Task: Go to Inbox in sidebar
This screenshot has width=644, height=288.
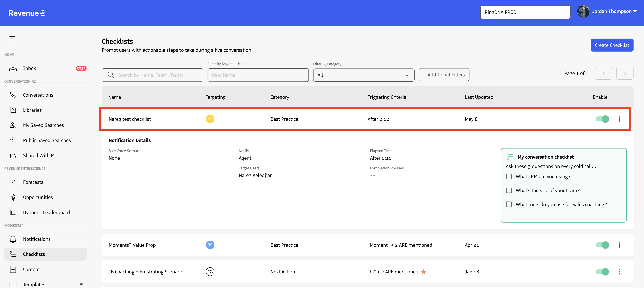Action: pos(29,68)
